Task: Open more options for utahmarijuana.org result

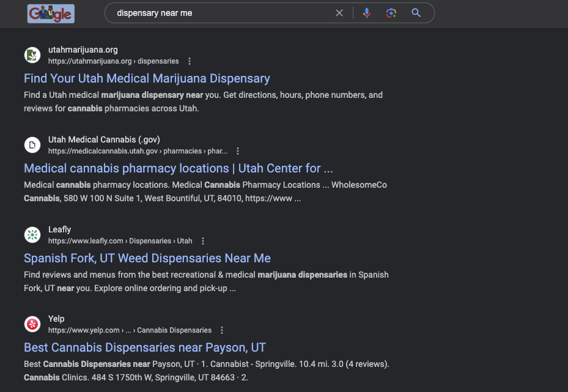Action: click(x=190, y=61)
